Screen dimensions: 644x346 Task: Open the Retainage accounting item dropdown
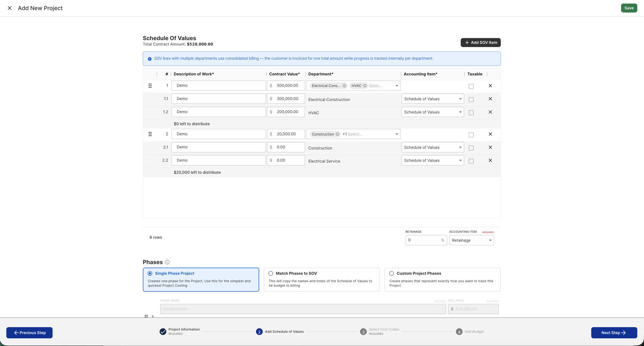pyautogui.click(x=472, y=240)
